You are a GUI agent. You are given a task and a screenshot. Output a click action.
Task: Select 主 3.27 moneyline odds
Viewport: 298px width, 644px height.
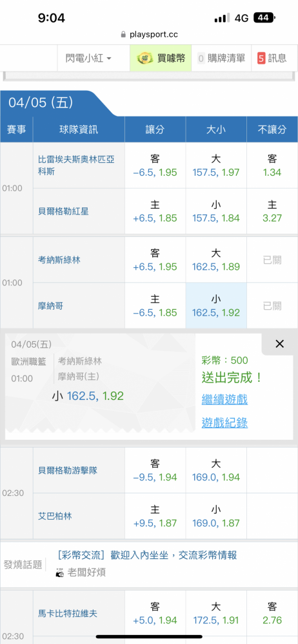pyautogui.click(x=272, y=211)
